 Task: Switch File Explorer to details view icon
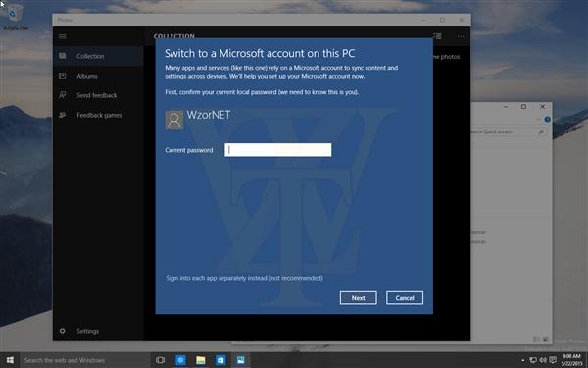click(x=537, y=340)
